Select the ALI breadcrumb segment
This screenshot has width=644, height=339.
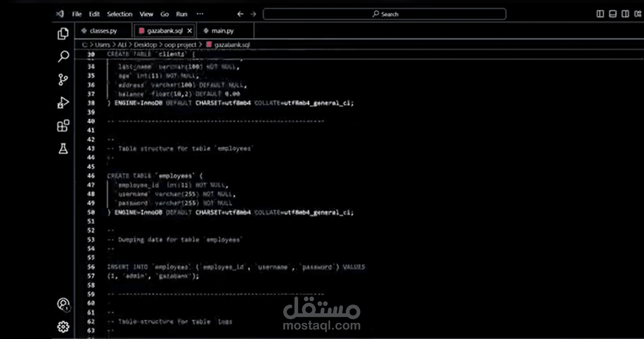click(122, 45)
